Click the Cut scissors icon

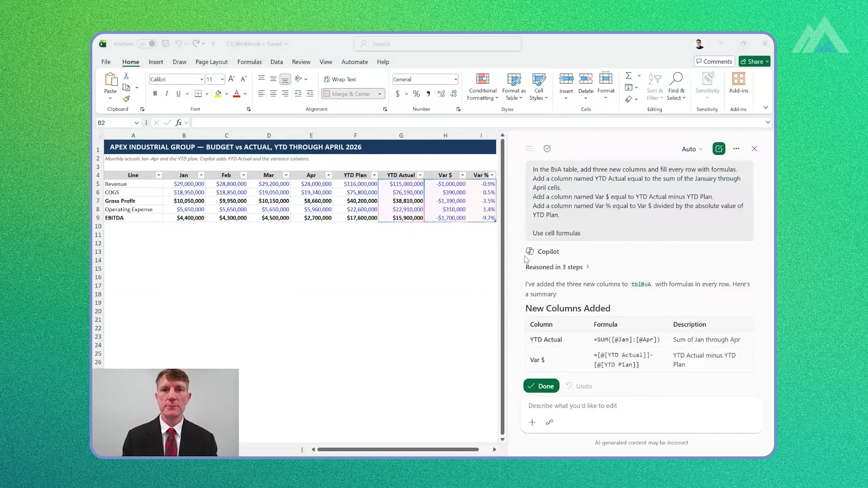coord(126,76)
